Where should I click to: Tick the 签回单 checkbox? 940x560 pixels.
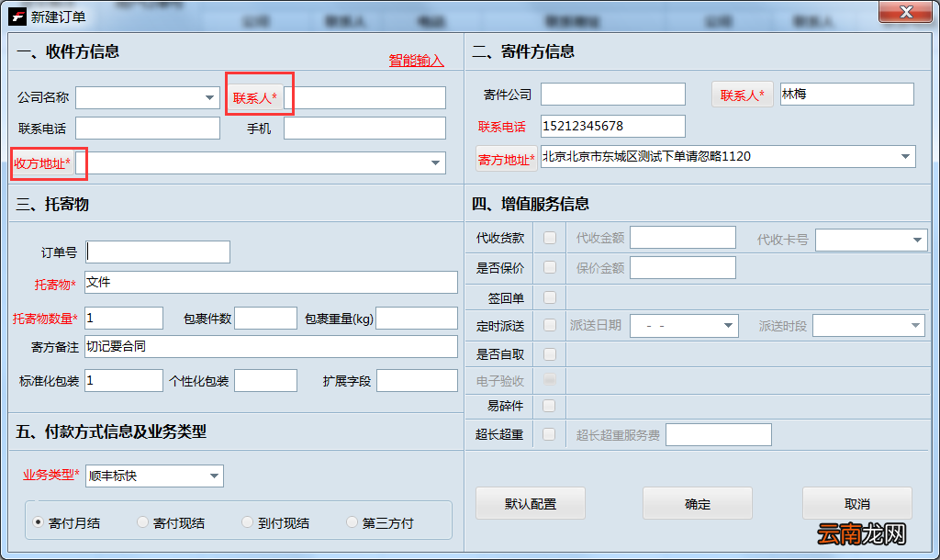point(550,297)
